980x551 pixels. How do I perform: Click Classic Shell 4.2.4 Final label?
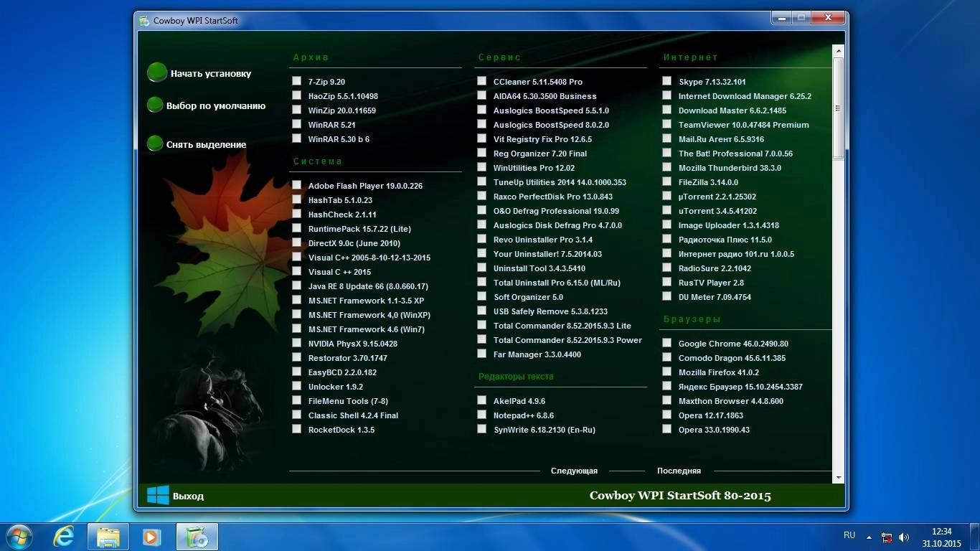353,415
